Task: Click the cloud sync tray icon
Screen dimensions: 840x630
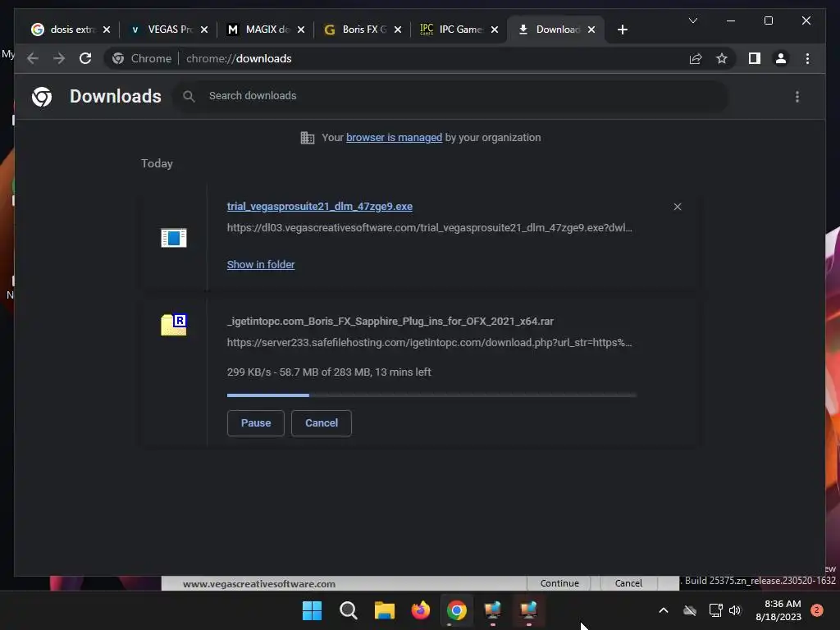Action: coord(690,610)
